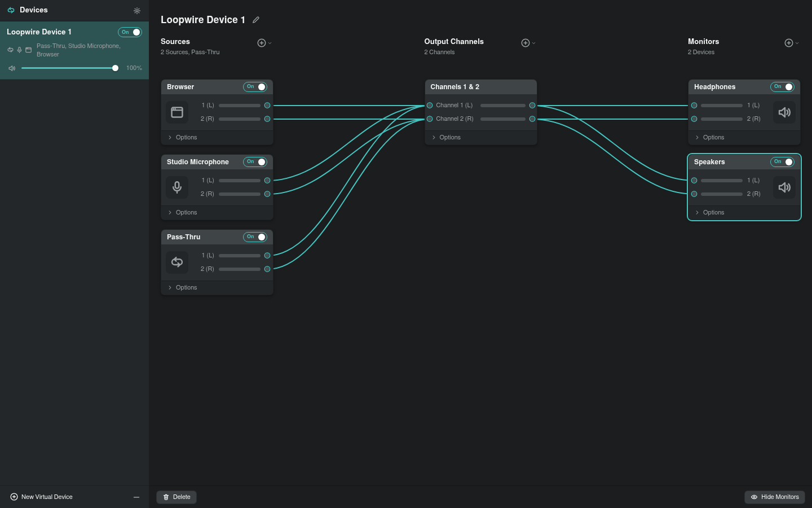Click Channel 2 (R) output connector dot
The image size is (812, 508).
pos(532,119)
